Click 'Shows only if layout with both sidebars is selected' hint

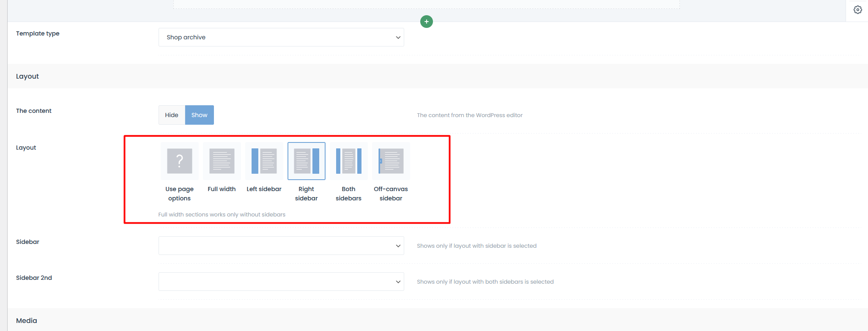tap(485, 282)
